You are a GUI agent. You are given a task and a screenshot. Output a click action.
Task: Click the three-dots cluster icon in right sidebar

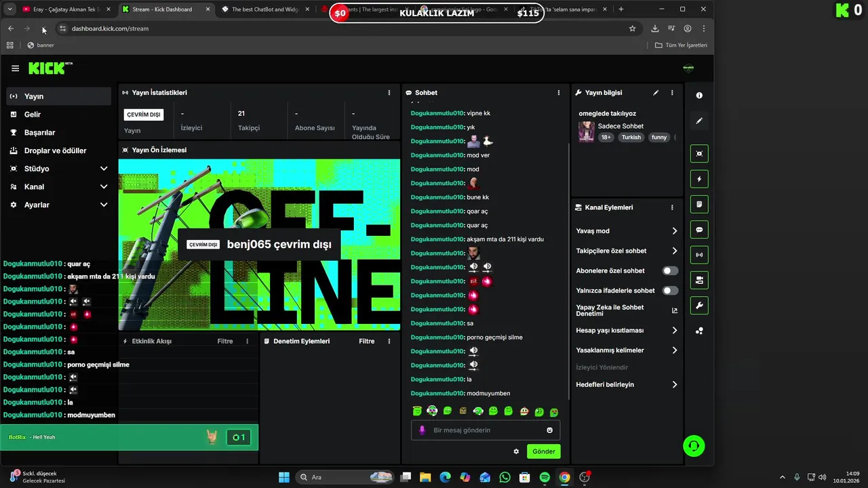(x=699, y=331)
